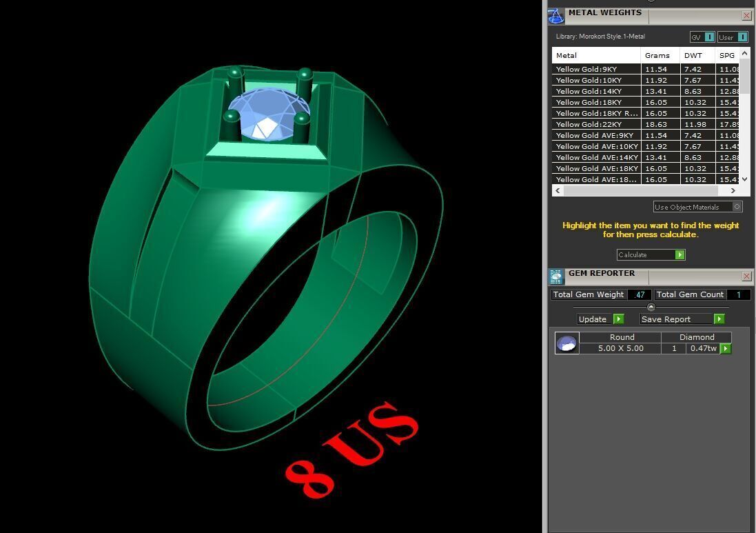Click metal table scroll up arrow

[x=744, y=53]
